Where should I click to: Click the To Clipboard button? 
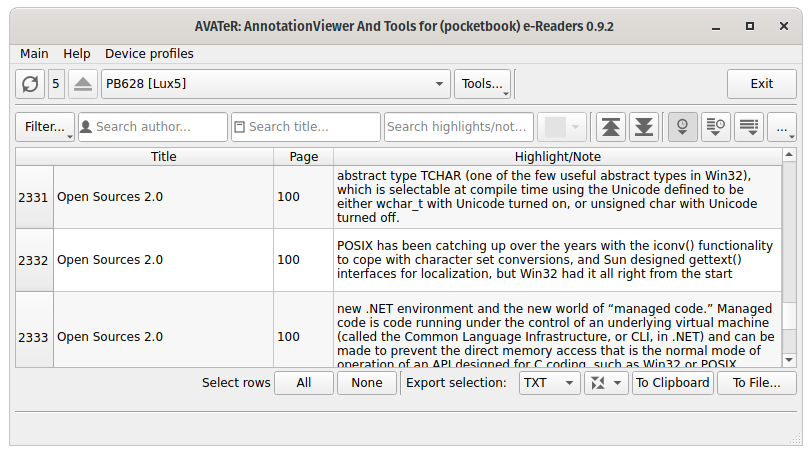672,383
